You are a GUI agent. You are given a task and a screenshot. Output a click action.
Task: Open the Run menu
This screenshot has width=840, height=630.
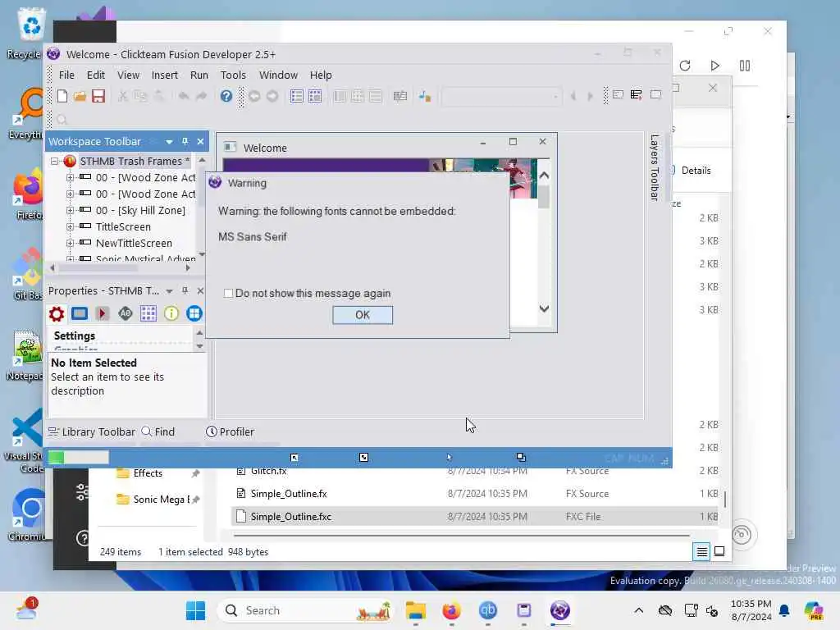click(x=199, y=75)
